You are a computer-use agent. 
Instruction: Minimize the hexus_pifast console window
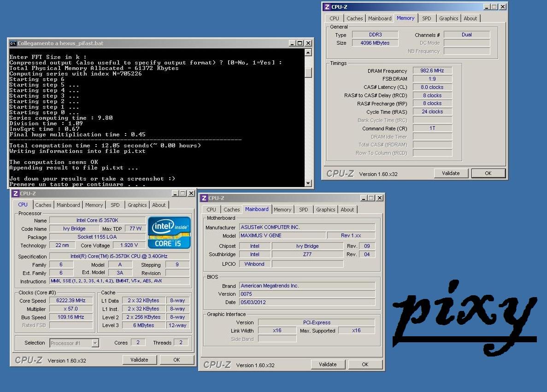[x=292, y=43]
